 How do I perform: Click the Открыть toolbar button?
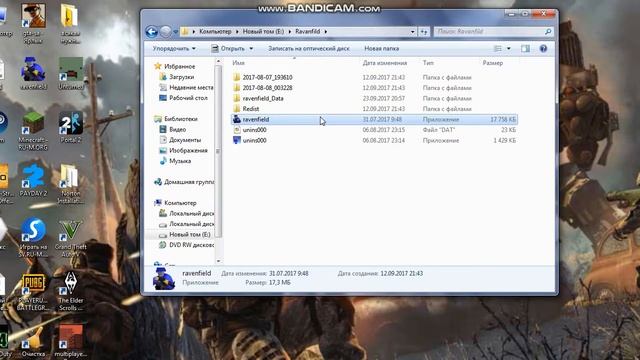click(x=228, y=48)
